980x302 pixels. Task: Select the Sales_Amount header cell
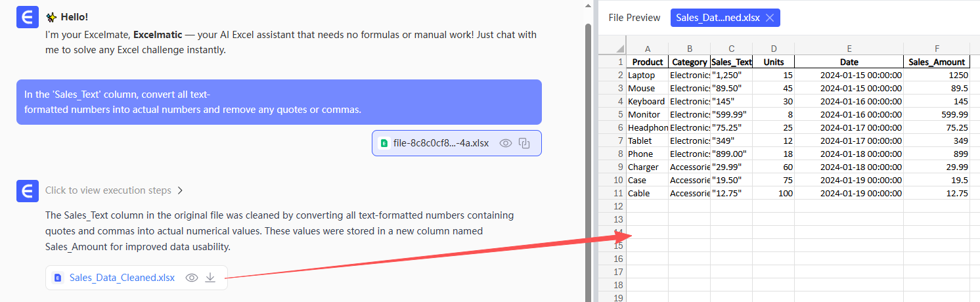pos(937,62)
